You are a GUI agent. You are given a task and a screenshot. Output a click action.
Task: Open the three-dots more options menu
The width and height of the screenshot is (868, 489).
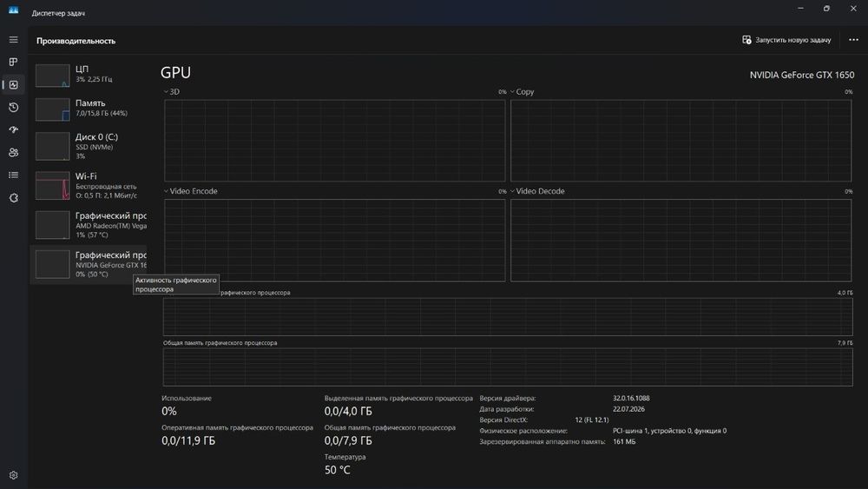853,40
